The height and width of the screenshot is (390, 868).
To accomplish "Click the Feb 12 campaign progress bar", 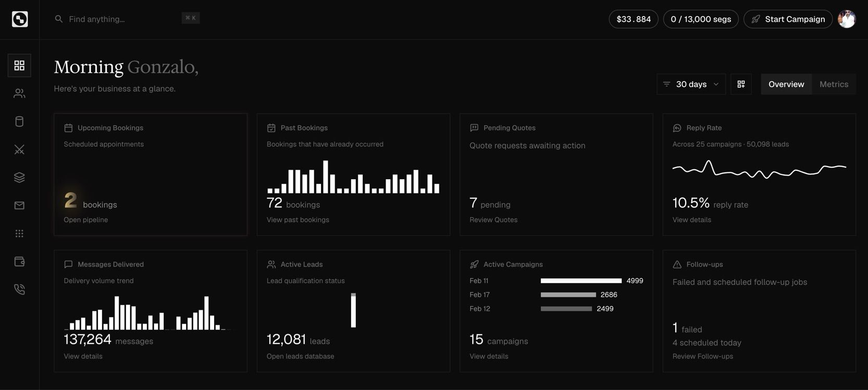I will tap(566, 309).
